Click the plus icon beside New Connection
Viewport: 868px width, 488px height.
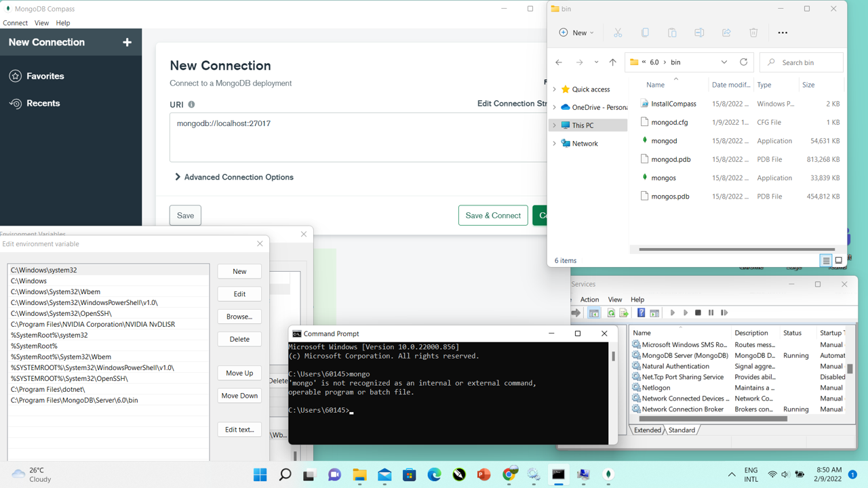pyautogui.click(x=127, y=42)
